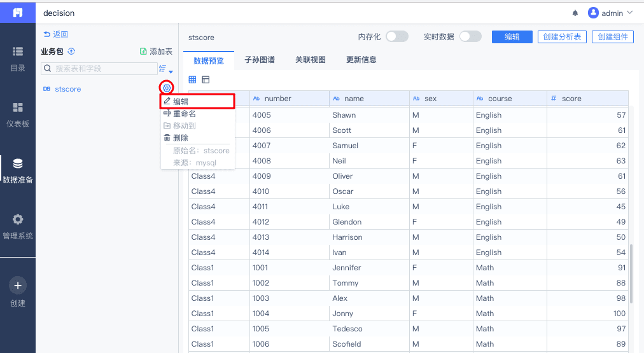Click the 添加表 add table icon
Image resolution: width=644 pixels, height=353 pixels.
coord(143,52)
